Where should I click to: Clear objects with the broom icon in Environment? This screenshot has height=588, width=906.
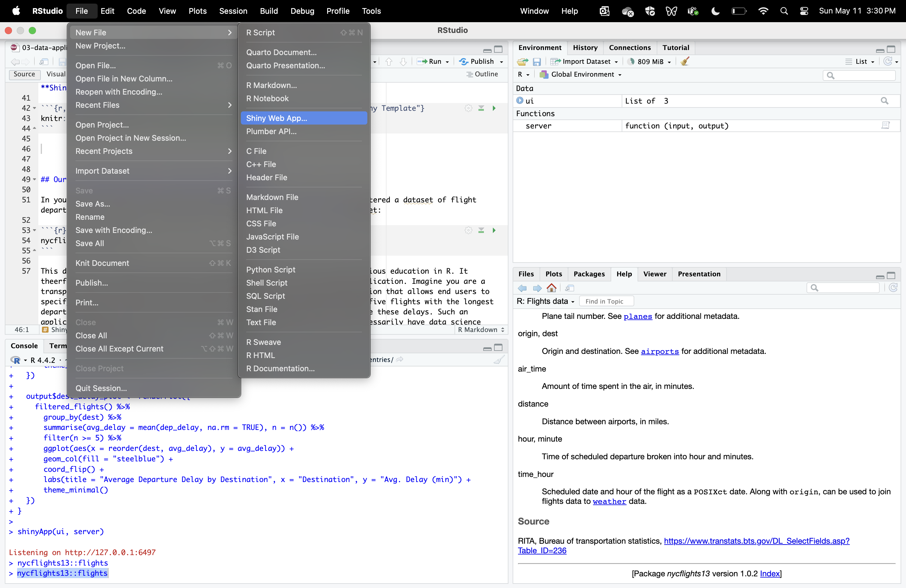(x=685, y=62)
